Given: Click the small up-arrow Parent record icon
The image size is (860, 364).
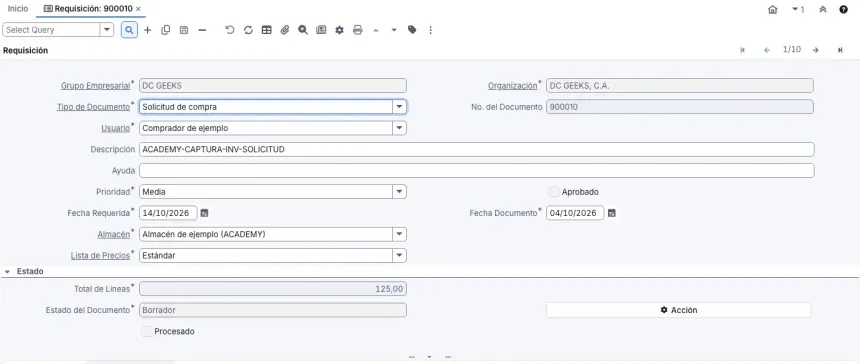Looking at the screenshot, I should click(376, 30).
